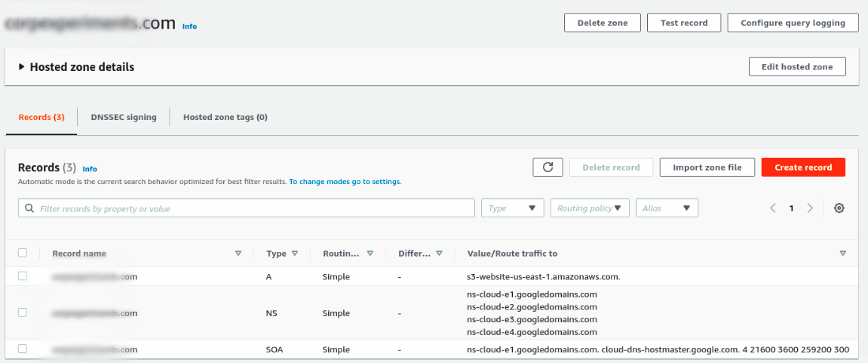Go to previous records page
868x363 pixels.
click(x=773, y=208)
